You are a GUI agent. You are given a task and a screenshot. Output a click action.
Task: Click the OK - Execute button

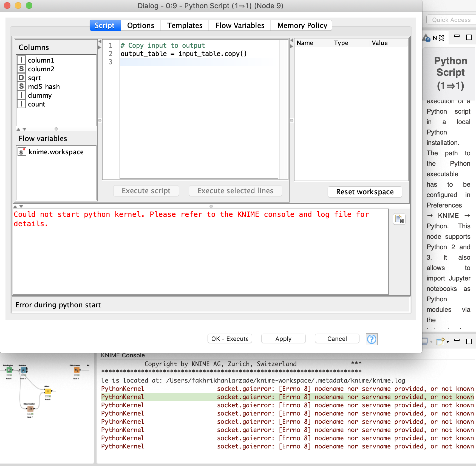tap(229, 339)
